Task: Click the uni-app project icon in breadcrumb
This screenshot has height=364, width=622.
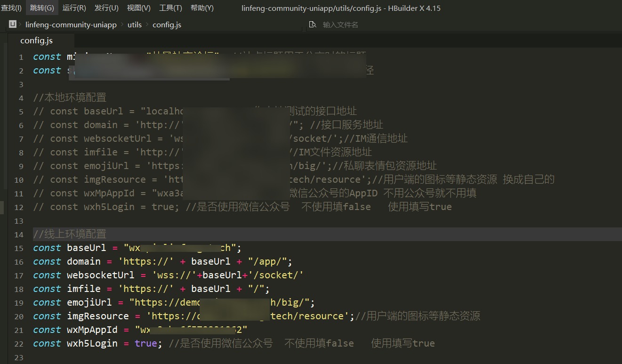Action: [x=13, y=24]
